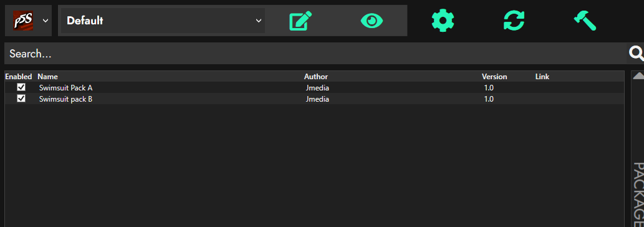Click the edit loadout pencil icon
Viewport: 644px width, 227px height.
(x=300, y=21)
